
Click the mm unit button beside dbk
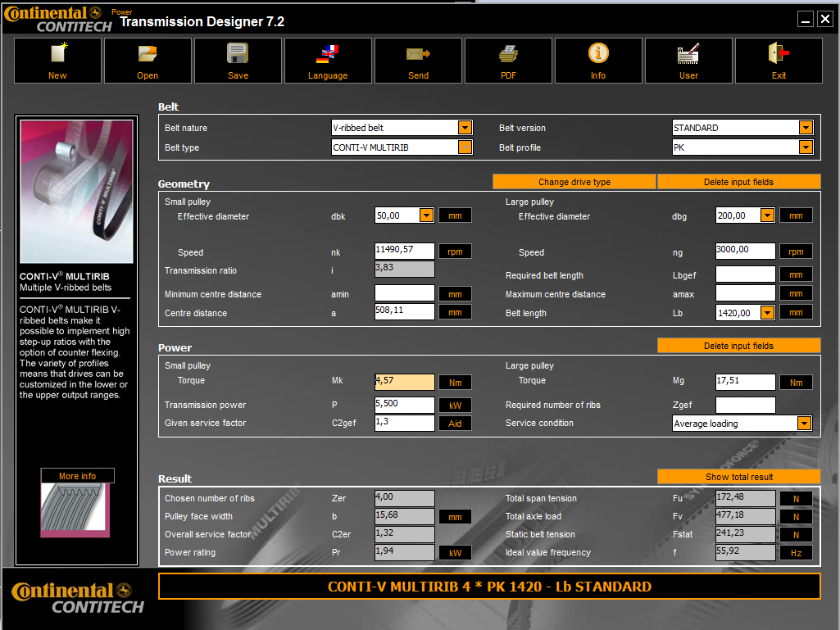point(455,215)
